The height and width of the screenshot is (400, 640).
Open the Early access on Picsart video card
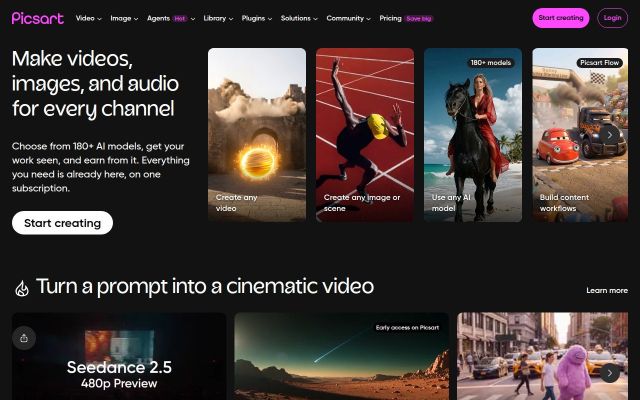point(342,356)
